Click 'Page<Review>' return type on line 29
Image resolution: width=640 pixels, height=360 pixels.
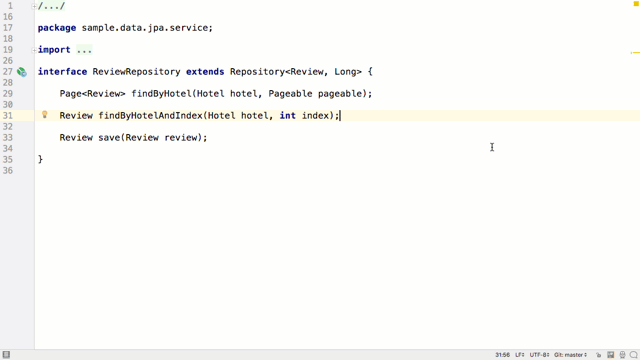tap(93, 93)
